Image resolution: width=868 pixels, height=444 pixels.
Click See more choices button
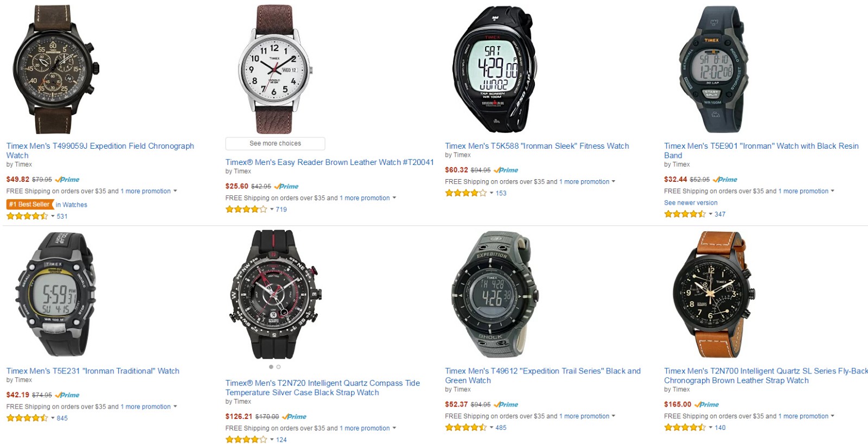click(x=275, y=143)
